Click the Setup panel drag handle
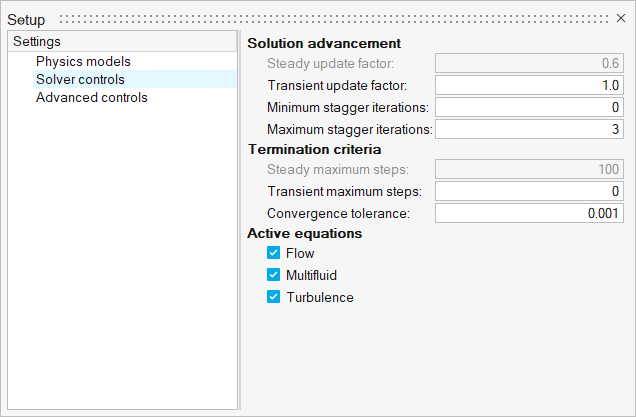Screen dimensions: 636x417 tap(330, 19)
